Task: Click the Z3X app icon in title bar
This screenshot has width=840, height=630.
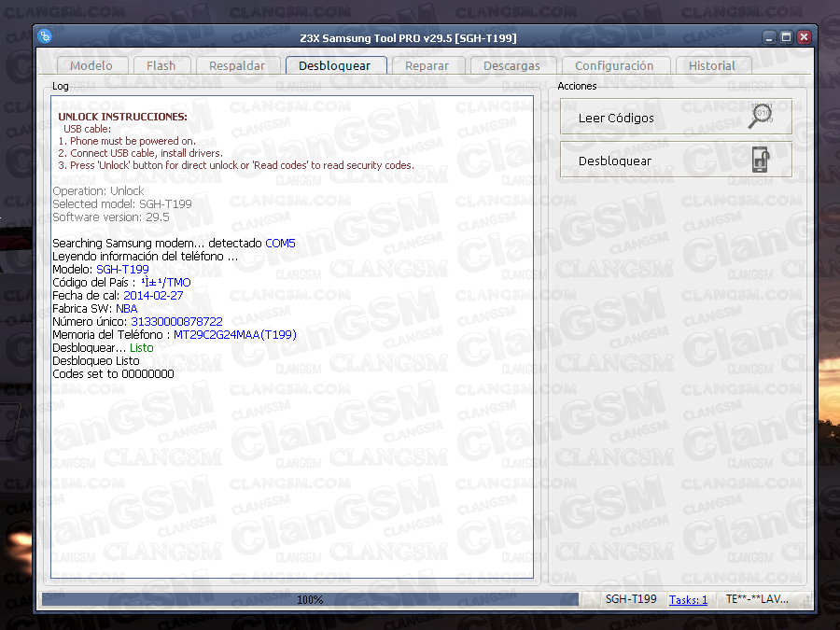Action: [x=45, y=35]
